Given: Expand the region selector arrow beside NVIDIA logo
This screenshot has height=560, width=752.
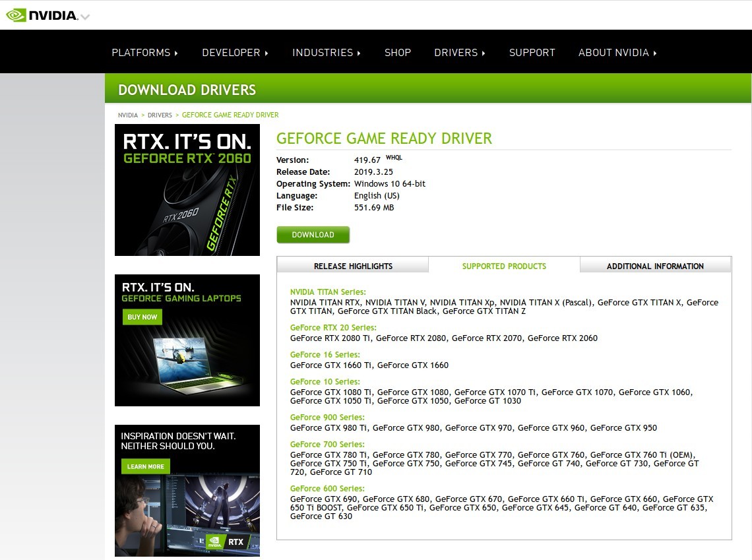Looking at the screenshot, I should pos(85,17).
